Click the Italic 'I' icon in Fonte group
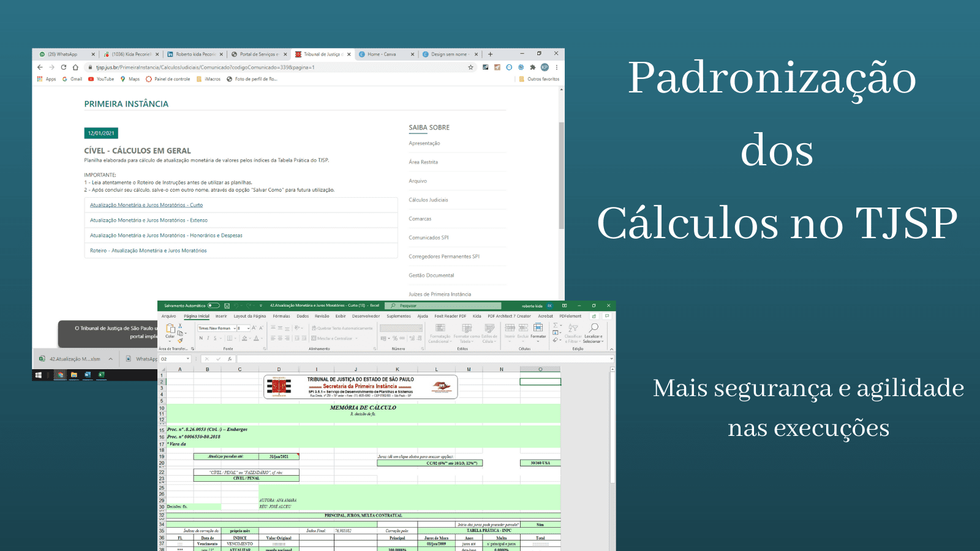 point(208,338)
